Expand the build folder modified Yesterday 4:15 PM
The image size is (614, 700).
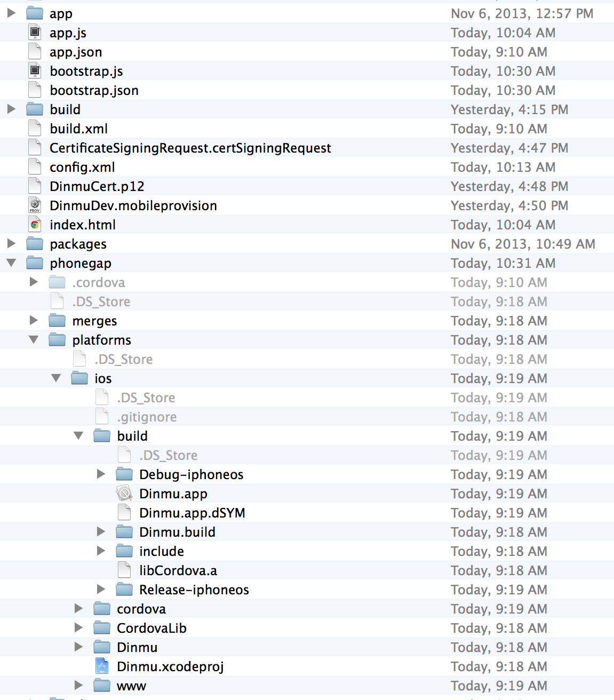tap(11, 109)
